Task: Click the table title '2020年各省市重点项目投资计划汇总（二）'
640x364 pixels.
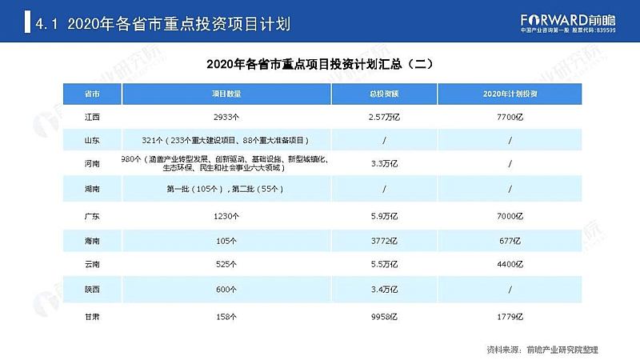Action: [x=319, y=64]
